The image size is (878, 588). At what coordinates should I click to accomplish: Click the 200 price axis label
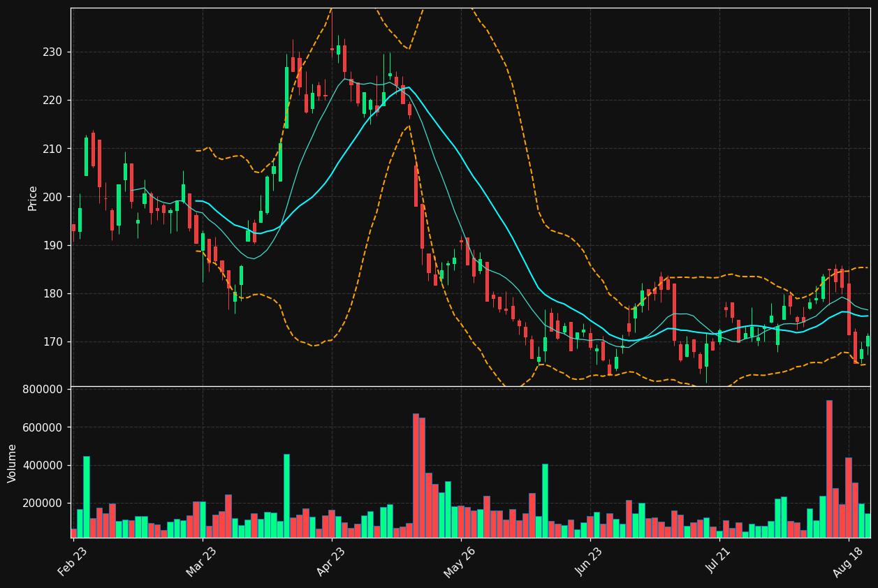click(x=53, y=197)
